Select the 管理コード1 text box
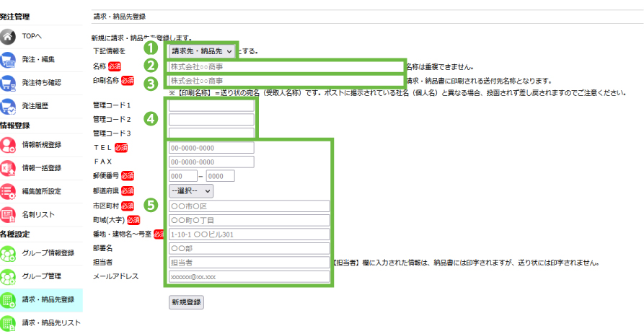644x334 pixels. [211, 106]
